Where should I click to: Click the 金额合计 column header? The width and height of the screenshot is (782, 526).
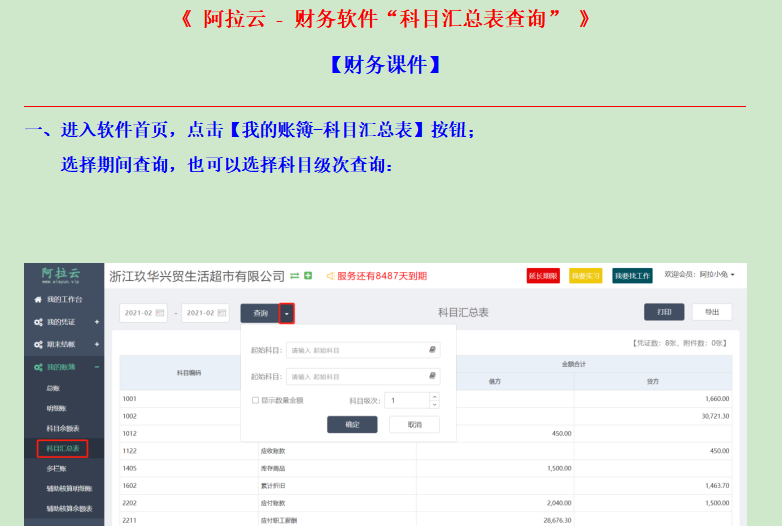click(574, 364)
